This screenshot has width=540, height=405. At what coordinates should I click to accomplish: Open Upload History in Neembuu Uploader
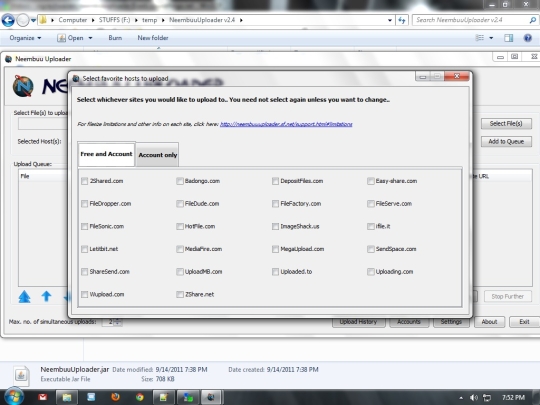(358, 322)
